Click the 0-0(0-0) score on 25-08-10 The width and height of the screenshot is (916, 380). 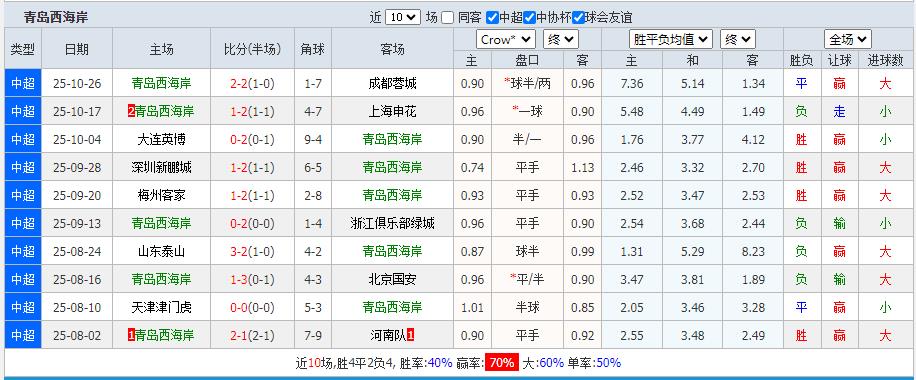(252, 308)
